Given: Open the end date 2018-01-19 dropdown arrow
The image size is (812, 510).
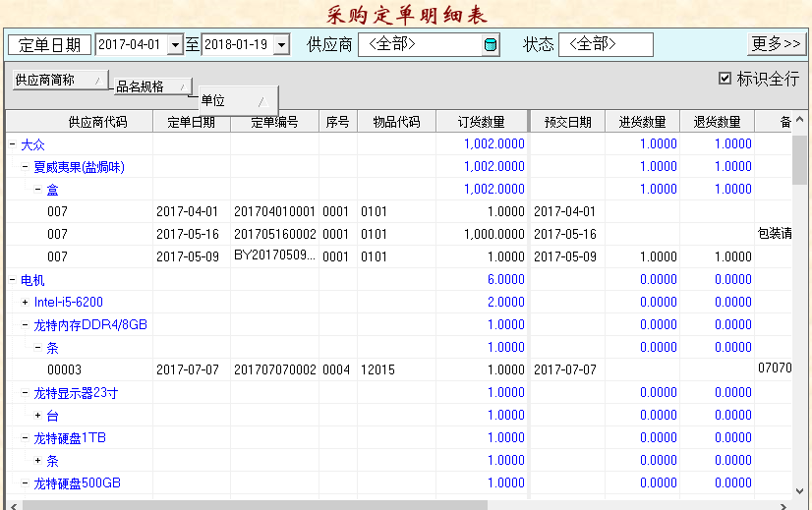Looking at the screenshot, I should (281, 45).
